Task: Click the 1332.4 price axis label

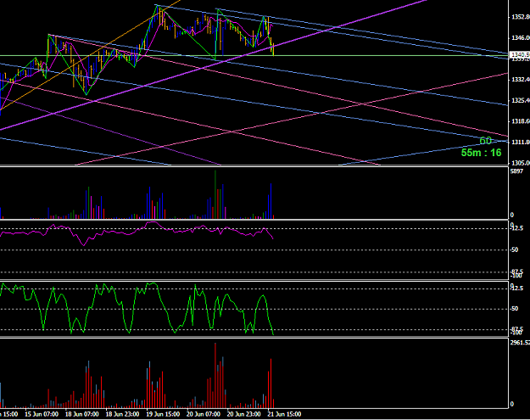Action: point(521,80)
